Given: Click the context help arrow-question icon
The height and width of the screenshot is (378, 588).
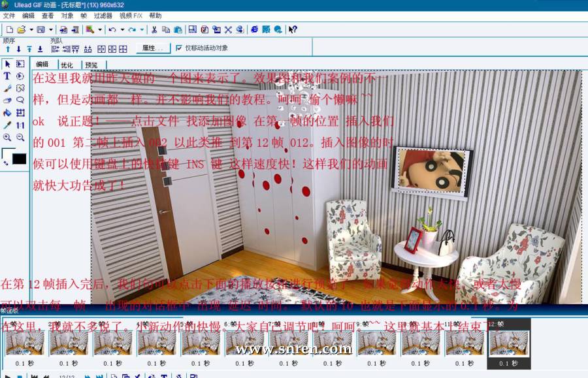Looking at the screenshot, I should 293,29.
